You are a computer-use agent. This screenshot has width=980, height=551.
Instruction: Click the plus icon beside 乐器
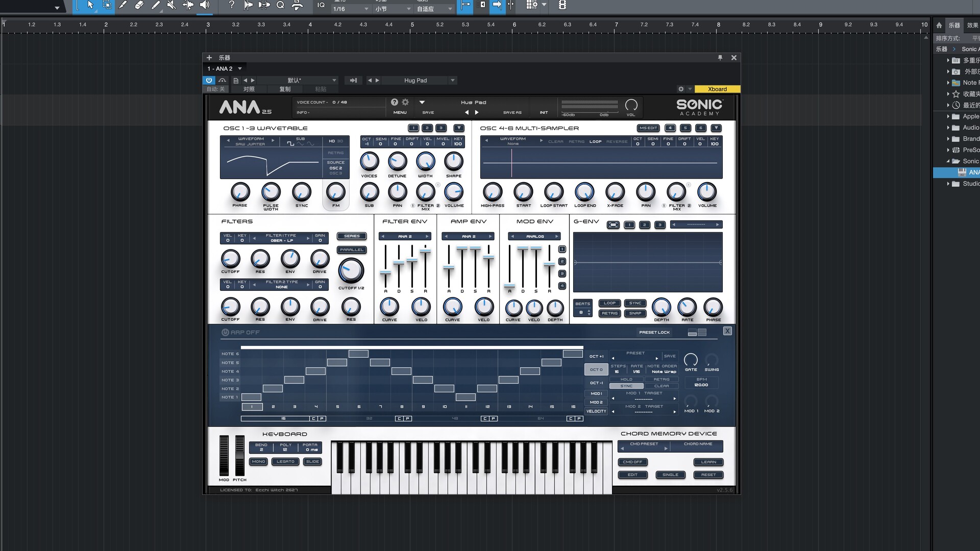click(x=209, y=58)
